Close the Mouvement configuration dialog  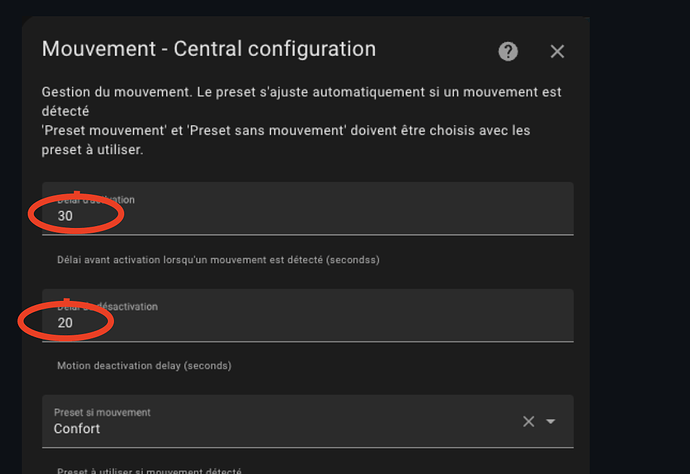[557, 51]
